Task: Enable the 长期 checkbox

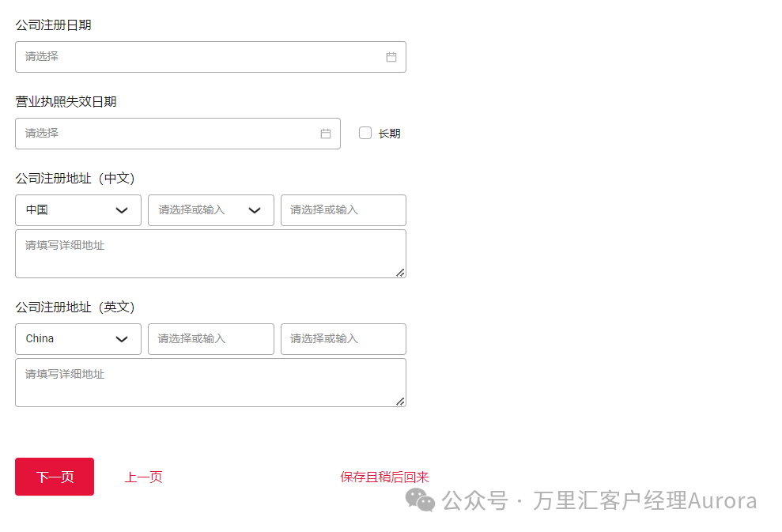Action: click(365, 133)
